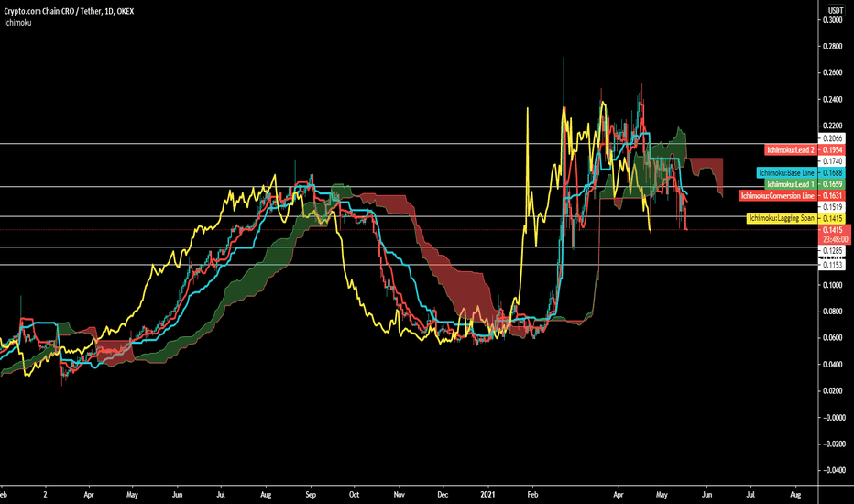854x504 pixels.
Task: Click the Sep label on the time axis
Action: [x=310, y=495]
